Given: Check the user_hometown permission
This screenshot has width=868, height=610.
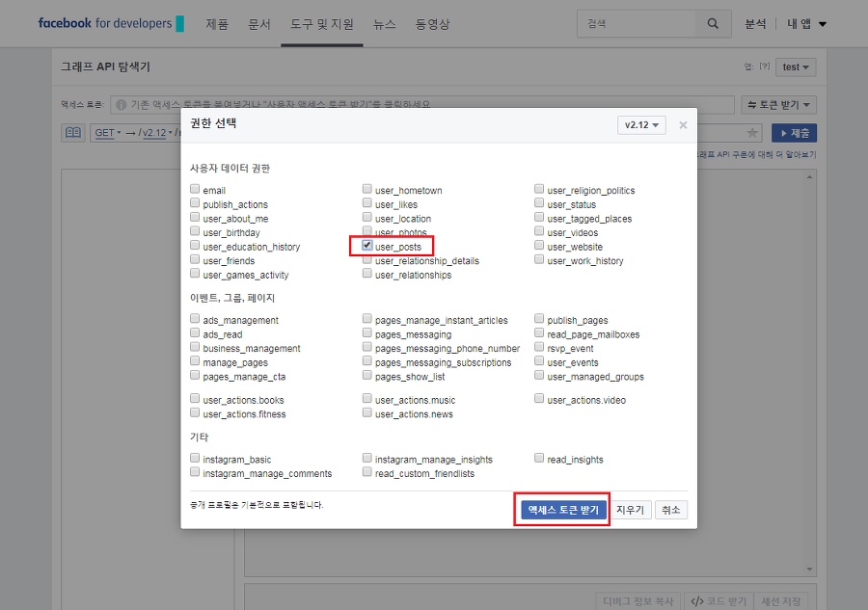Looking at the screenshot, I should pyautogui.click(x=367, y=189).
